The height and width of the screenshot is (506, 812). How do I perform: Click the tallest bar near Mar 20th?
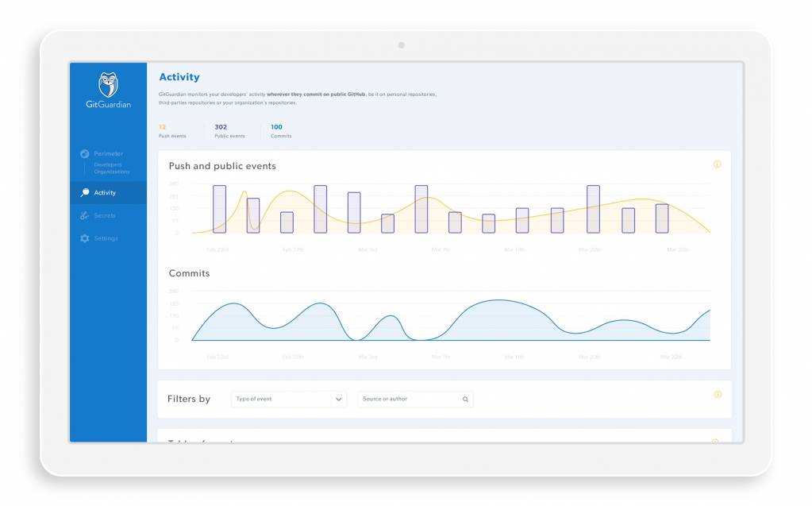click(593, 209)
